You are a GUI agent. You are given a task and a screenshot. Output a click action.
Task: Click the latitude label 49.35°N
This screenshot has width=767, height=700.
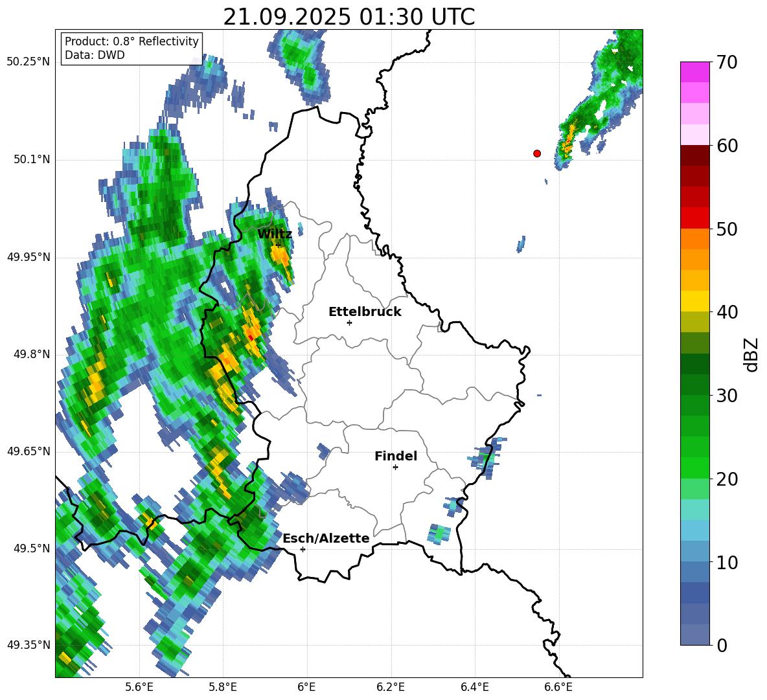29,645
